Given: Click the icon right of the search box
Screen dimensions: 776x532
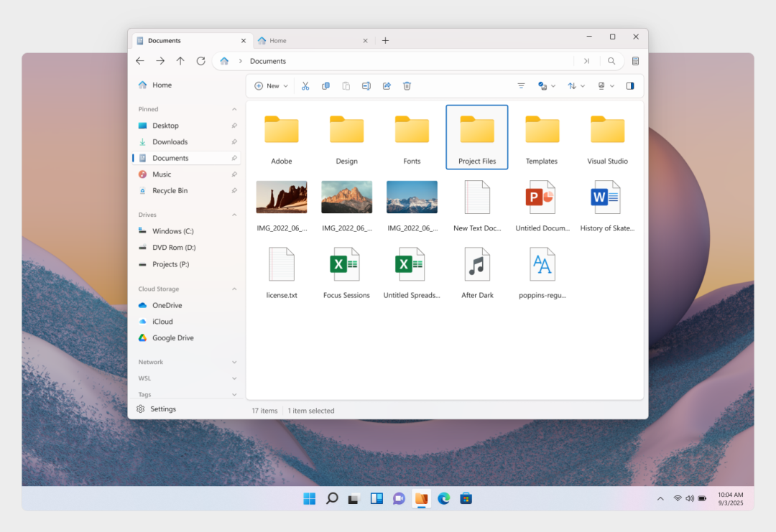Looking at the screenshot, I should pos(635,61).
